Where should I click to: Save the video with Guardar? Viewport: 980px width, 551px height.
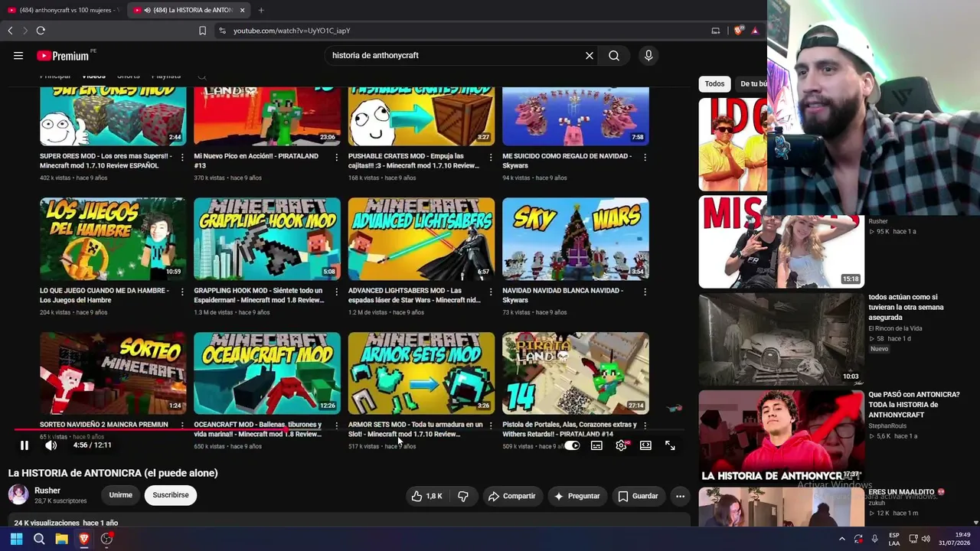point(638,496)
